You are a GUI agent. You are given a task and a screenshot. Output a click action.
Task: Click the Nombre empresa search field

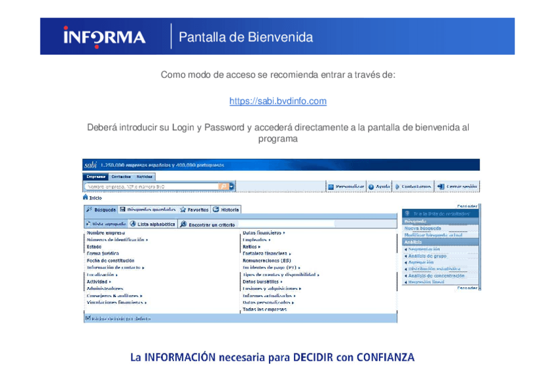click(152, 187)
